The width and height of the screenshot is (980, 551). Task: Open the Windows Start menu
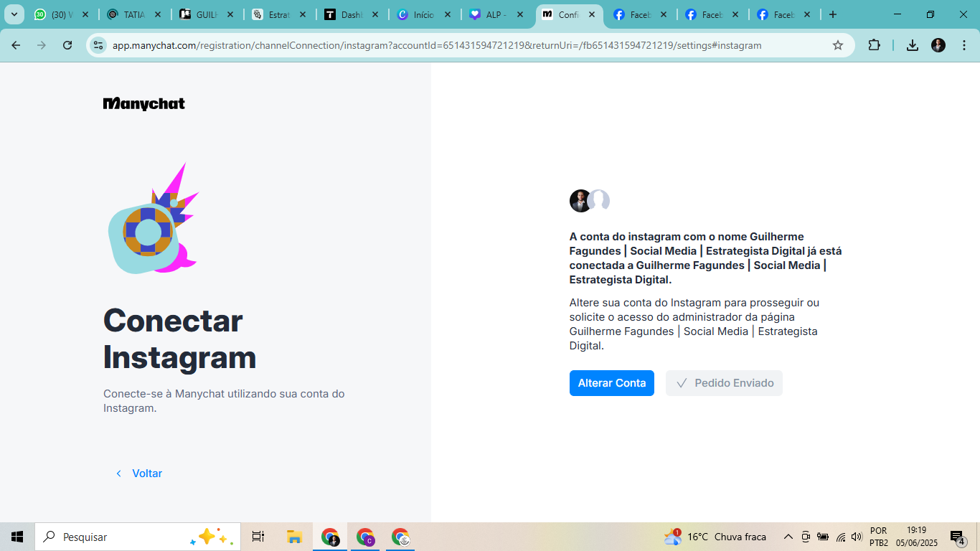tap(17, 537)
